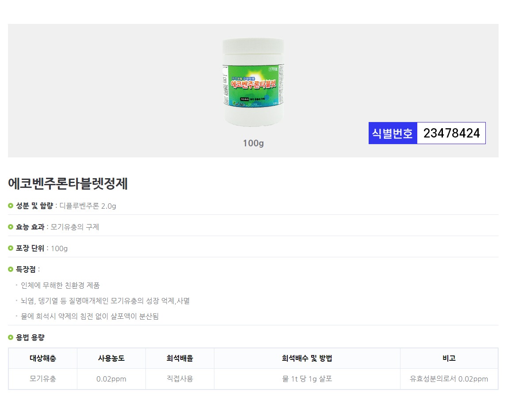507x420 pixels.
Task: Click the 비고 column header
Action: click(x=449, y=358)
